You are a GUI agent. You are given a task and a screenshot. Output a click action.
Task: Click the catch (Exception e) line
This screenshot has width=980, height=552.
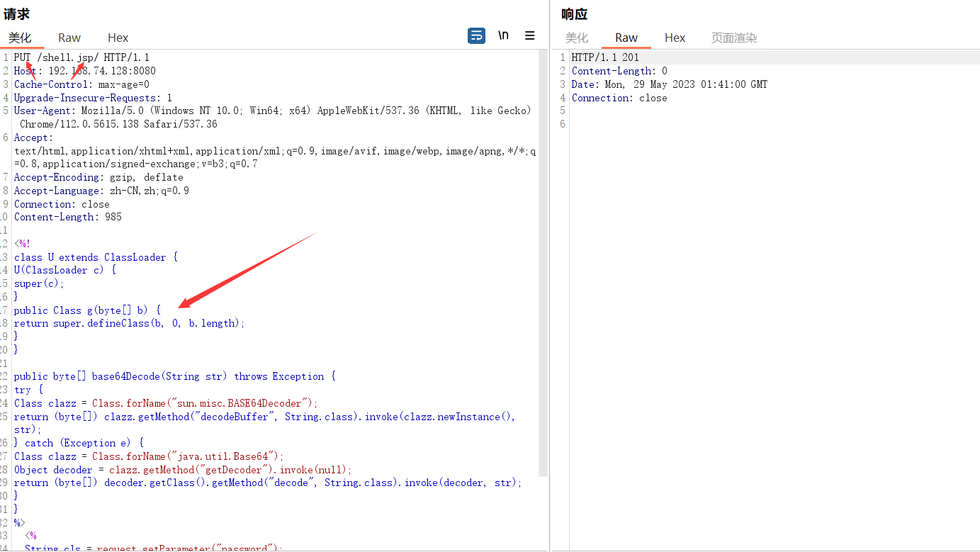(x=79, y=443)
